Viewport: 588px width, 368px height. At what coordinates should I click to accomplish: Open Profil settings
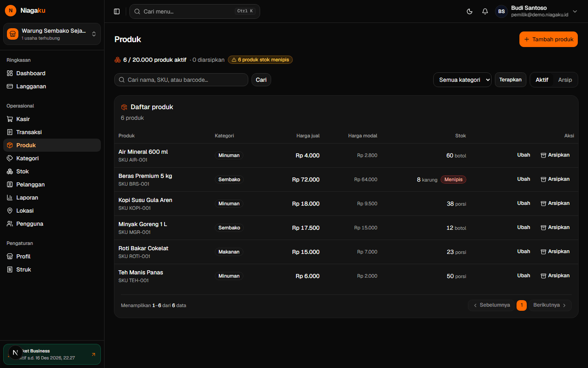pos(52,256)
